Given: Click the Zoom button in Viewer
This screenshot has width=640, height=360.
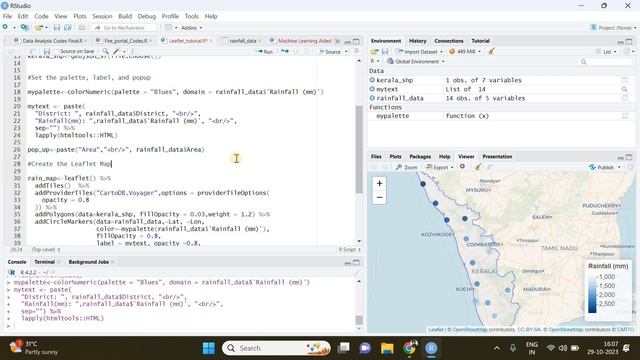Looking at the screenshot, I should click(x=406, y=167).
